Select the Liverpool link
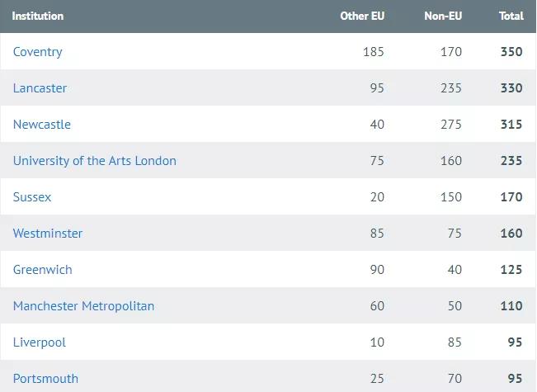The image size is (537, 392). click(x=40, y=342)
